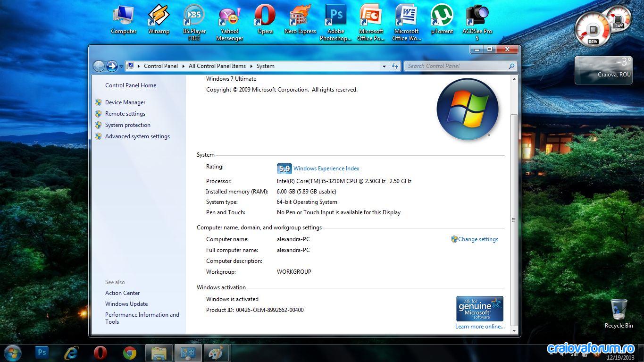
Task: Open the Opera desktop shortcut
Action: coord(265,19)
